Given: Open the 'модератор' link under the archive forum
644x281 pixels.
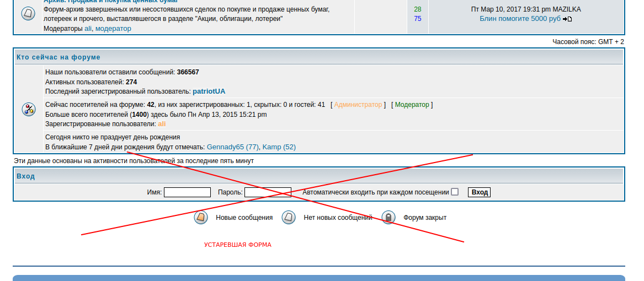Looking at the screenshot, I should 113,29.
